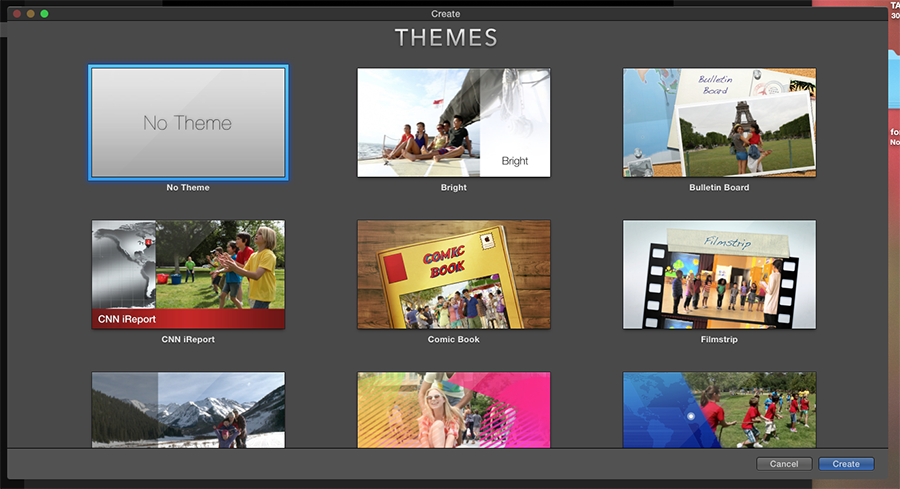Pick the blue world map theme thumbnail

pos(719,410)
